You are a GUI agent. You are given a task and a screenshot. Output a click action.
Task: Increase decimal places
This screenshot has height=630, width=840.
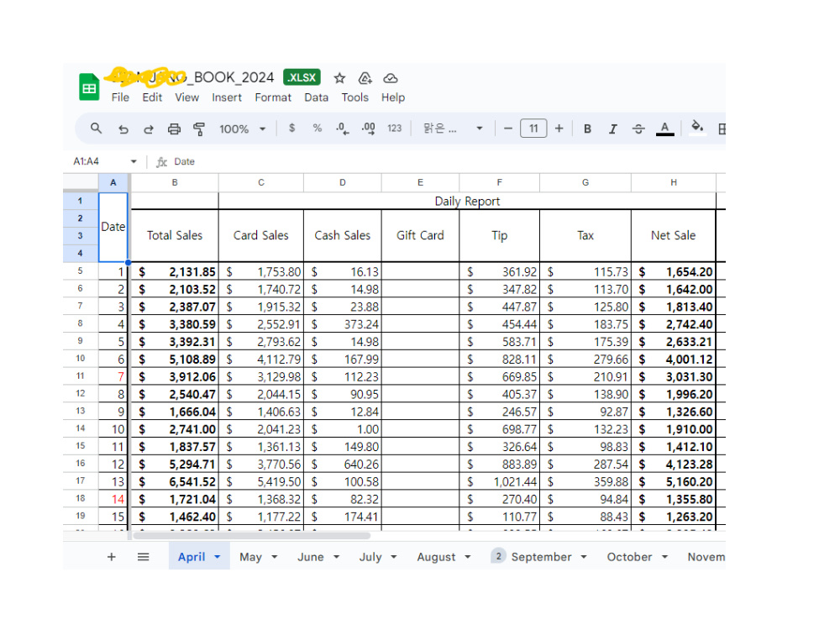coord(368,129)
